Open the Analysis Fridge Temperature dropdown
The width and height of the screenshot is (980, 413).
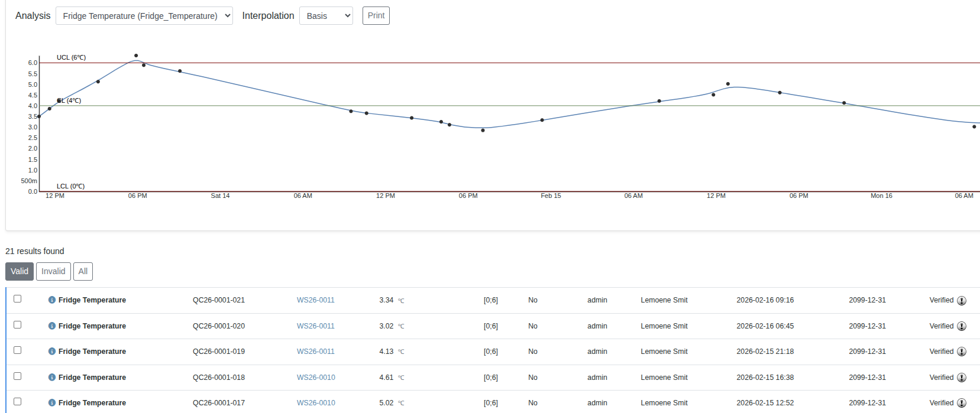click(144, 16)
